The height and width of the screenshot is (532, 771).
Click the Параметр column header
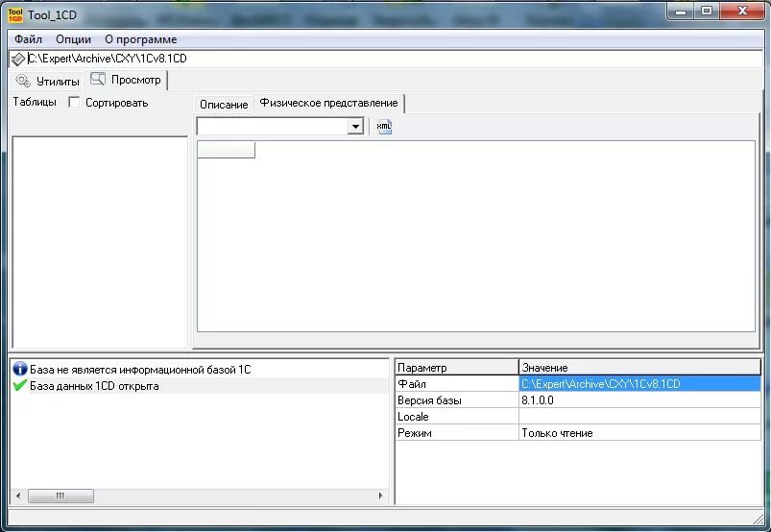pos(457,367)
